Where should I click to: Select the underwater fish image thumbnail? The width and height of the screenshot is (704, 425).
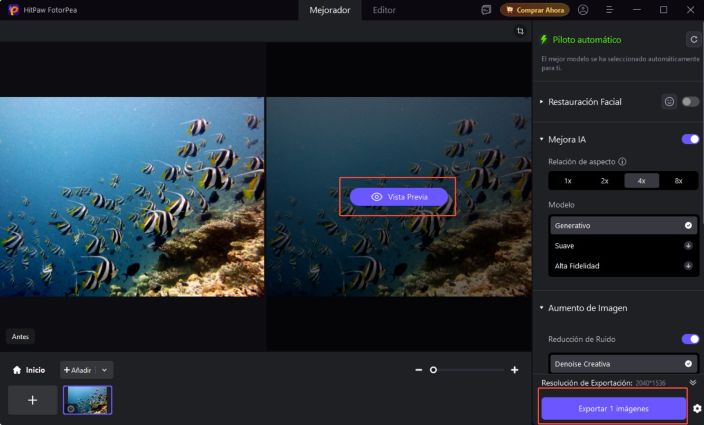[88, 400]
